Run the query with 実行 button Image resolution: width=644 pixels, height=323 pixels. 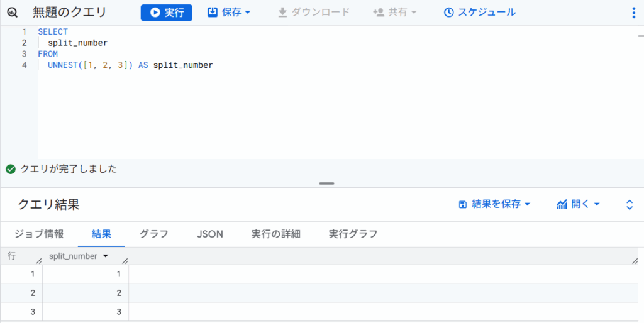pos(166,13)
